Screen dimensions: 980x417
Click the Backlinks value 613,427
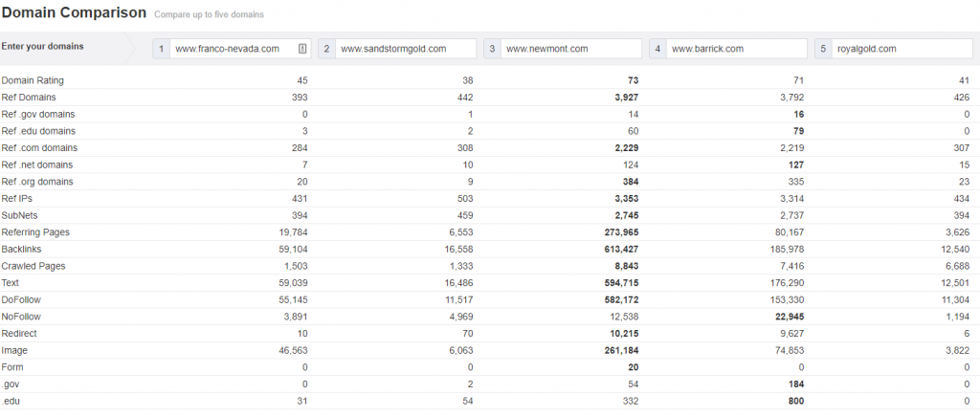(622, 249)
